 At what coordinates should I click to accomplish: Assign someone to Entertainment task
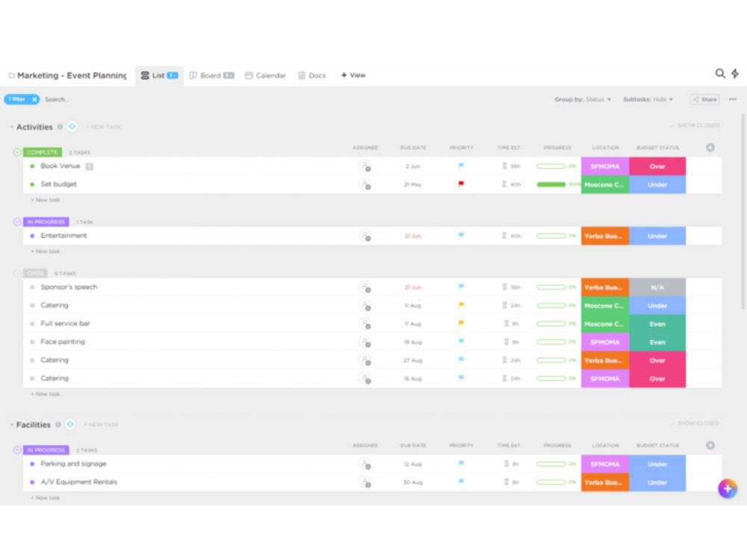pos(365,236)
